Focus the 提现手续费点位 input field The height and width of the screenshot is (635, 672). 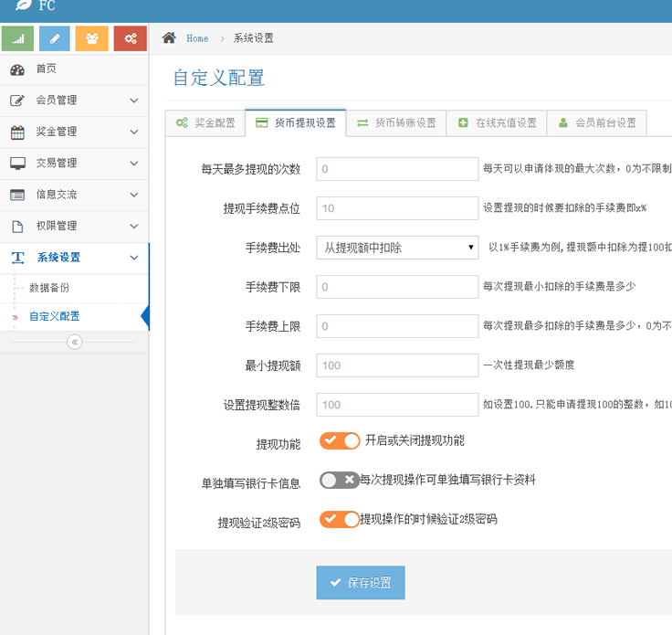(397, 208)
